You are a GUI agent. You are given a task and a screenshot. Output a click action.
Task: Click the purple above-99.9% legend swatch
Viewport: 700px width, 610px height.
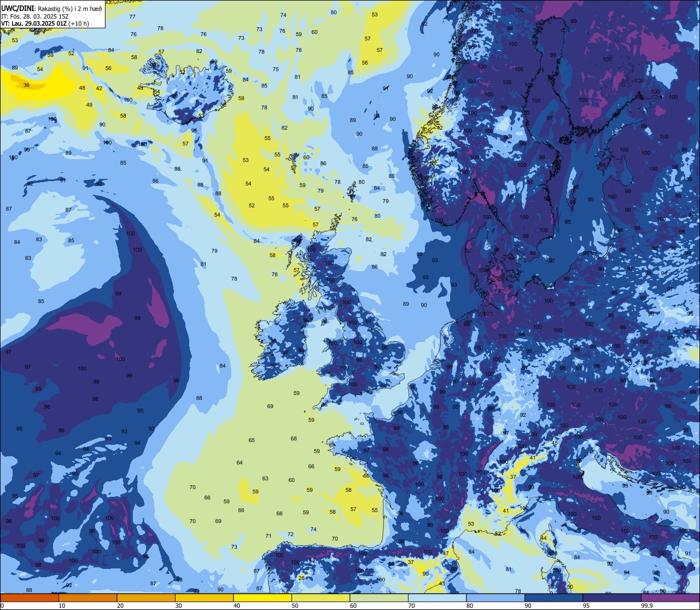pos(670,597)
